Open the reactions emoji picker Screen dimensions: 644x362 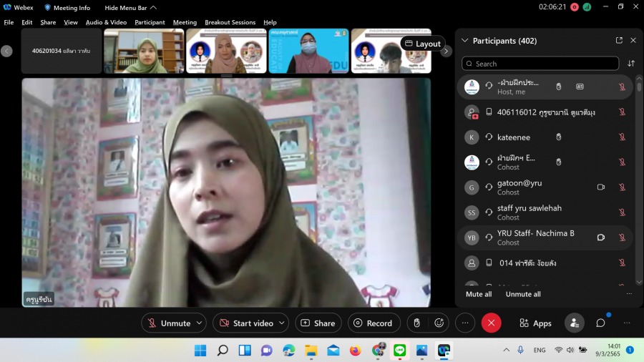[x=439, y=323]
